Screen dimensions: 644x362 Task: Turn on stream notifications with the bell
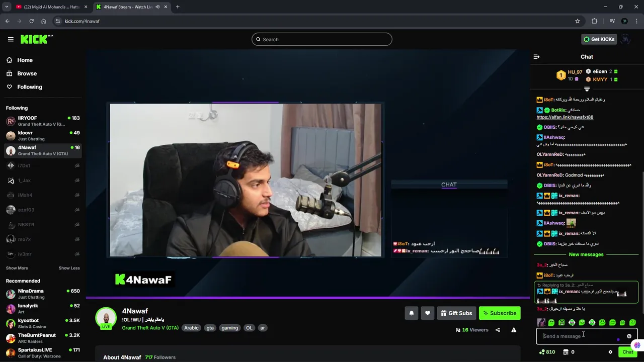point(412,313)
